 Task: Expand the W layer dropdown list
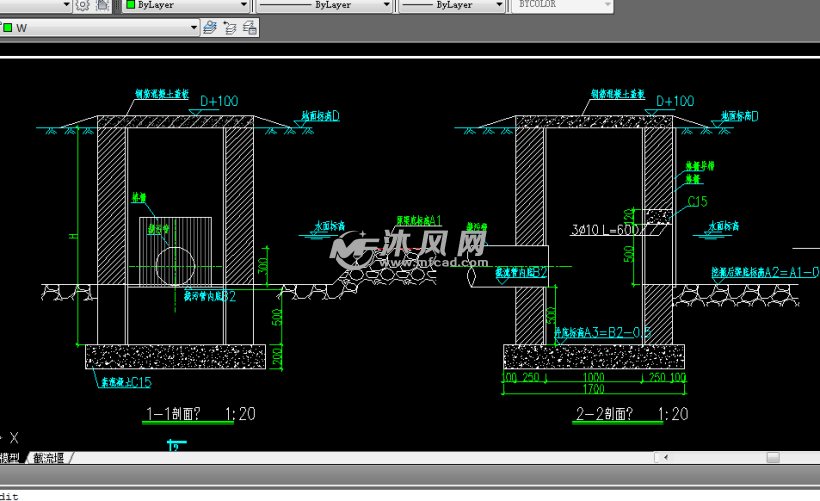click(x=195, y=28)
